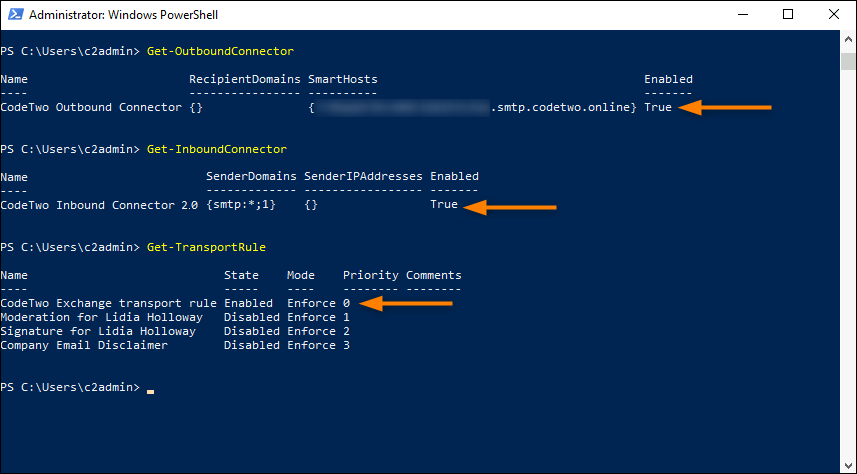Click the Moderation for Lidia Holloway row

(175, 317)
